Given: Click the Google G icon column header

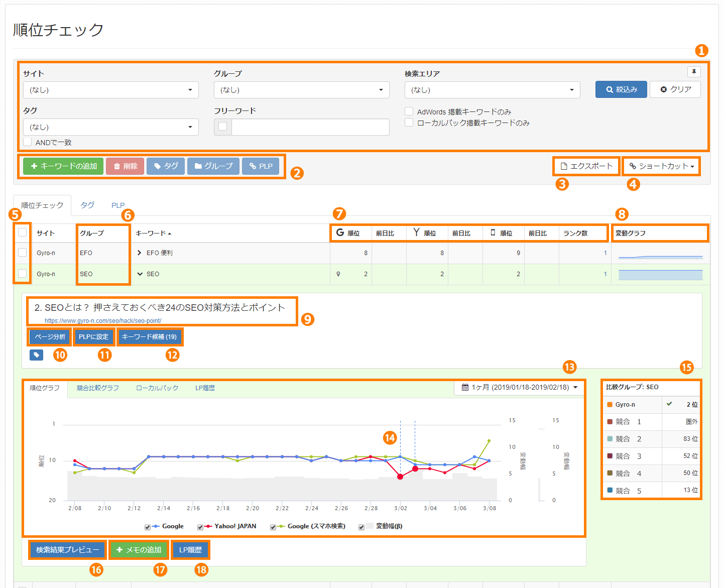Looking at the screenshot, I should [340, 232].
